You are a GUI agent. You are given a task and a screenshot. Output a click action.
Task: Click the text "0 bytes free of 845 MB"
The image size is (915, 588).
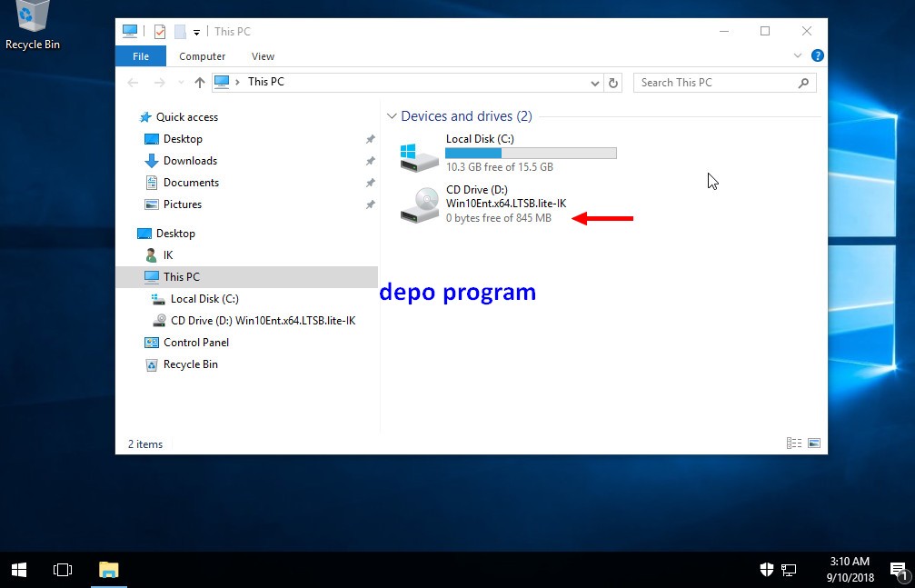498,218
